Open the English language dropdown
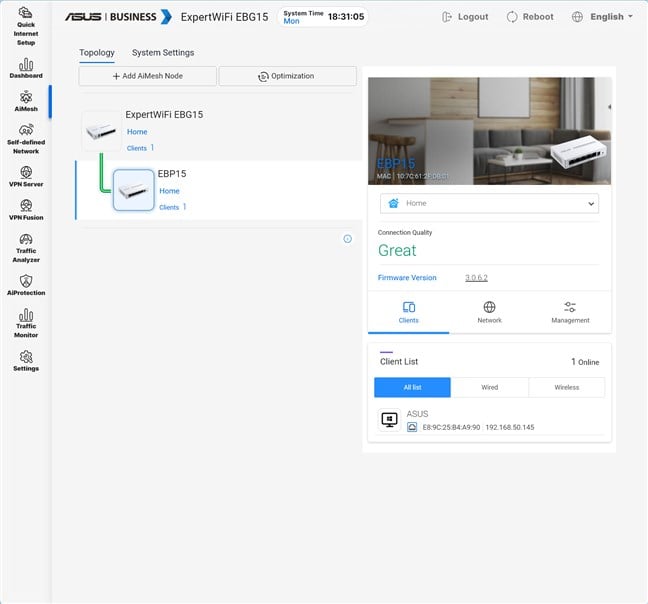The height and width of the screenshot is (604, 648). [x=602, y=17]
